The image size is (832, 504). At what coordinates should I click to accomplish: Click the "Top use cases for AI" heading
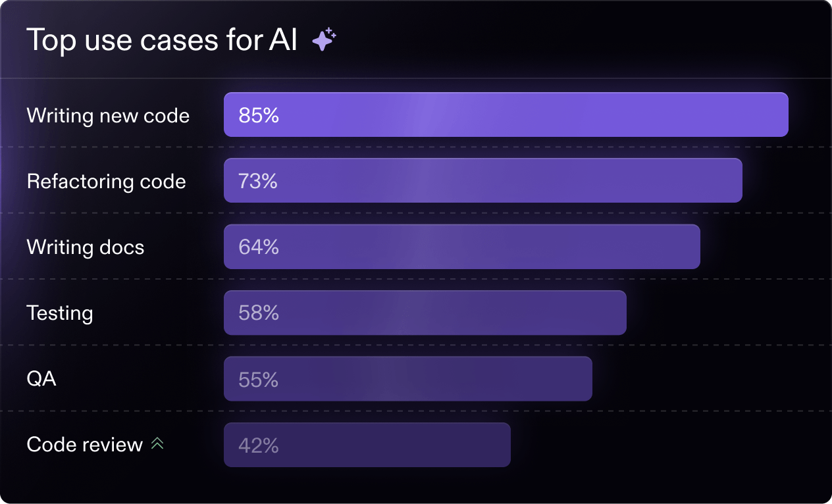pyautogui.click(x=161, y=41)
